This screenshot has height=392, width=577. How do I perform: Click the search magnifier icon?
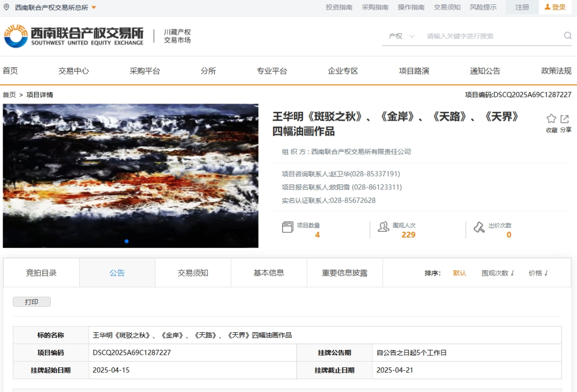567,36
